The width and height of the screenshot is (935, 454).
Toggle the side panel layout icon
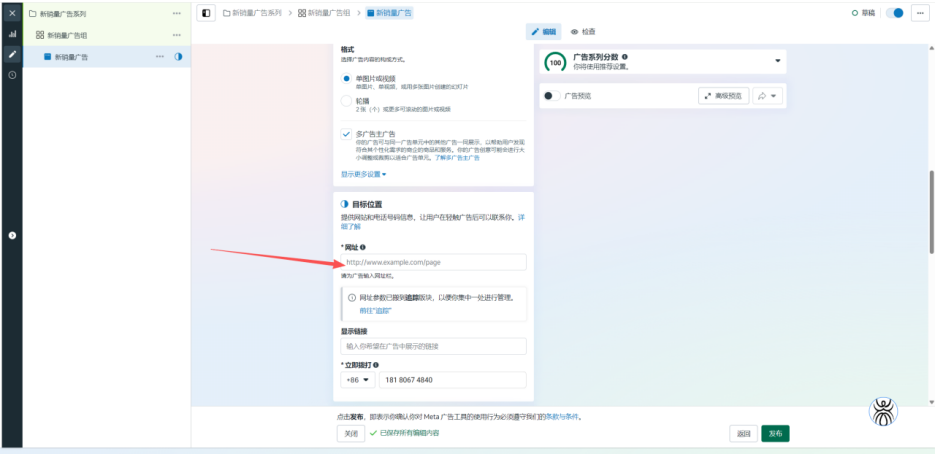[x=207, y=13]
